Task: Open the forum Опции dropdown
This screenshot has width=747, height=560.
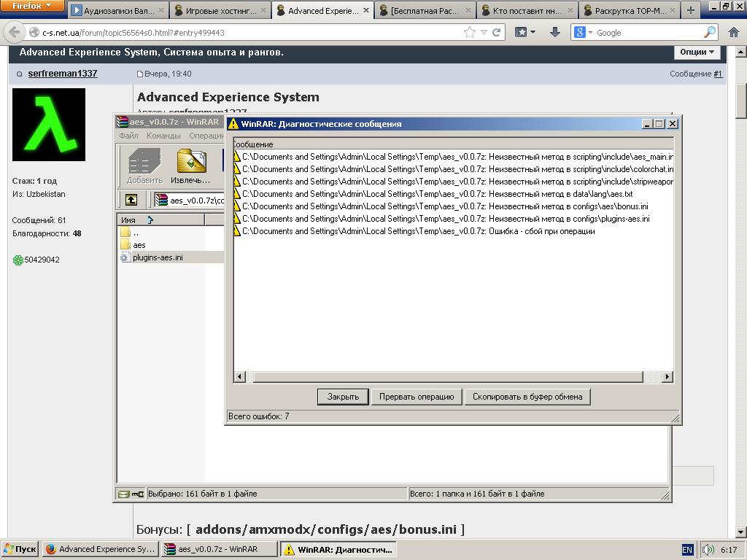Action: 697,52
